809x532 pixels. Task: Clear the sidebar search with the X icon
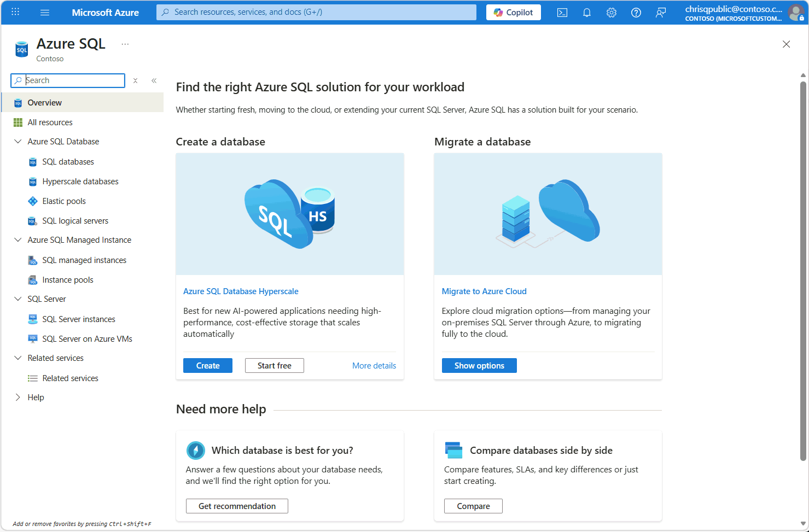click(136, 80)
